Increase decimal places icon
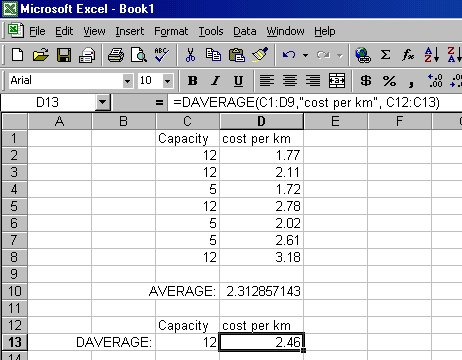The height and width of the screenshot is (360, 462). tap(435, 80)
